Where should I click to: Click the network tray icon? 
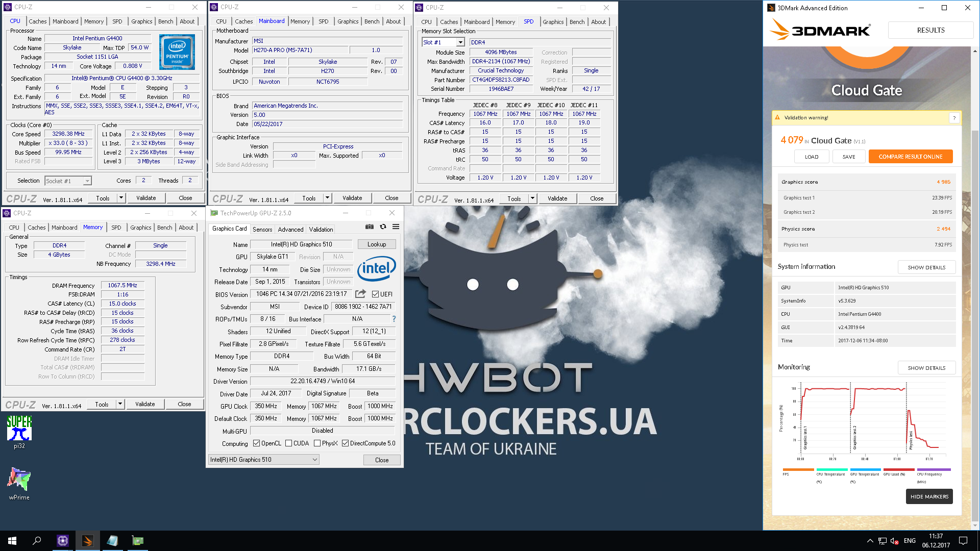point(882,541)
